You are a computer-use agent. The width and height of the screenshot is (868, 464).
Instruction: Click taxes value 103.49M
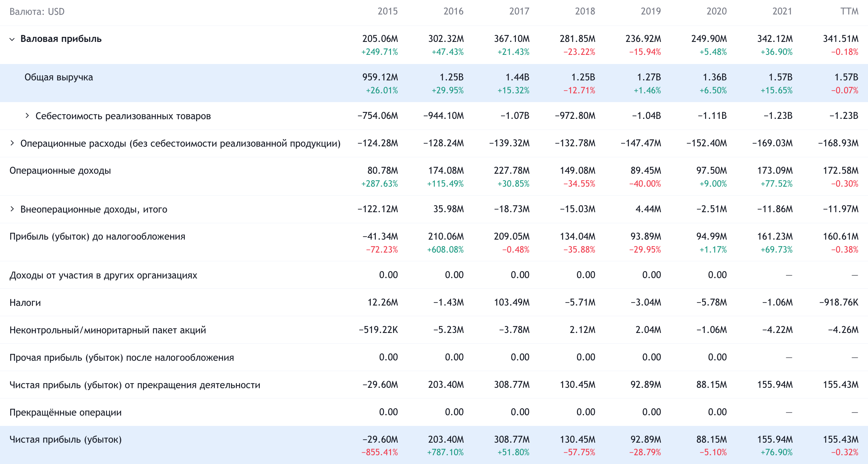click(512, 302)
